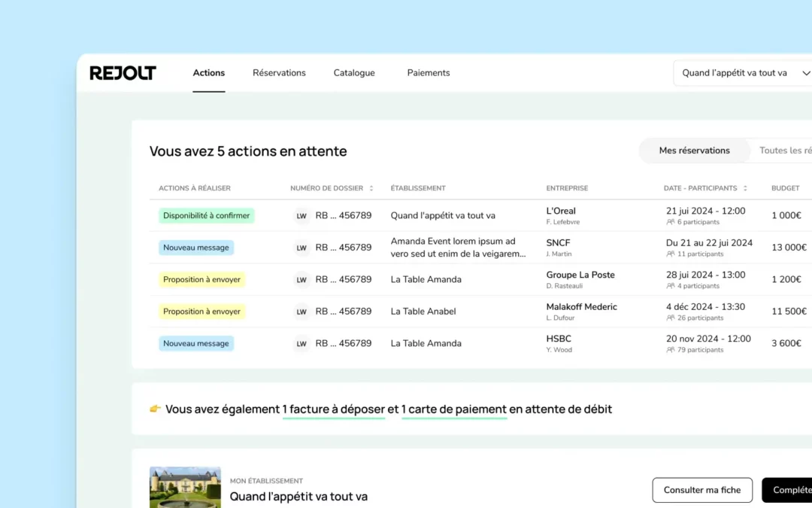Click the pointing hand emoji icon
This screenshot has height=508, width=812.
click(155, 409)
